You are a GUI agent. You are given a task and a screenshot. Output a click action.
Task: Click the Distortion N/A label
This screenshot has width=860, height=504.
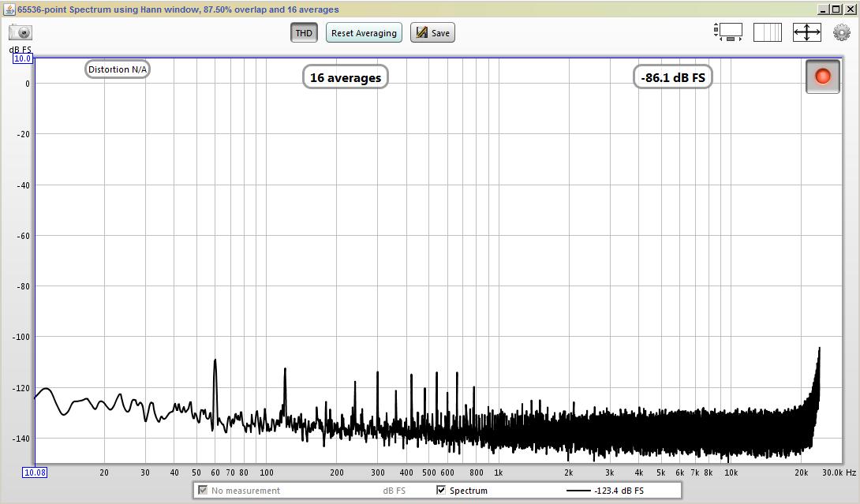(x=118, y=69)
